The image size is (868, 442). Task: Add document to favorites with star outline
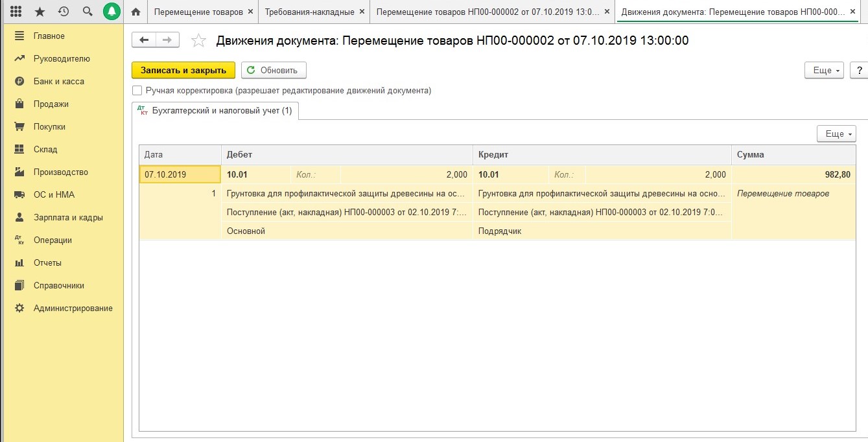pos(198,41)
